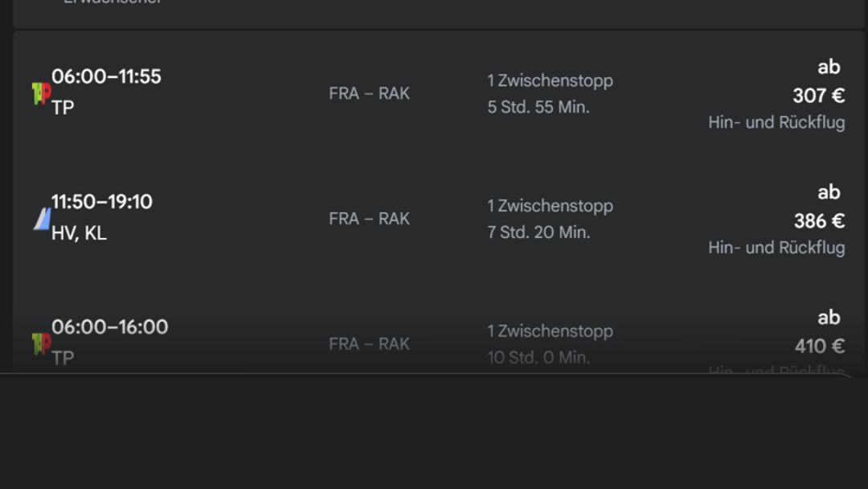Click Hin- und Rückflug under 307 €

click(x=776, y=122)
